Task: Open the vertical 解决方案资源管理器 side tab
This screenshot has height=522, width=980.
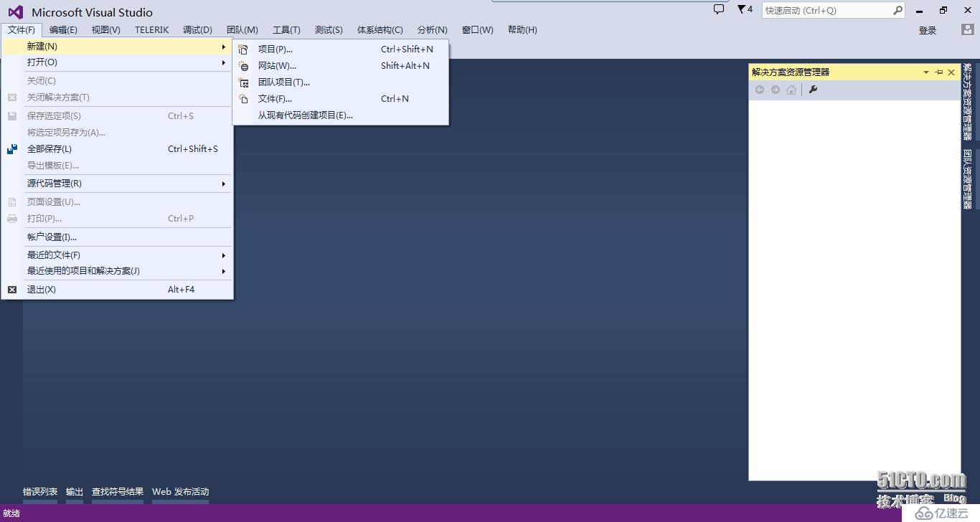Action: pos(968,101)
